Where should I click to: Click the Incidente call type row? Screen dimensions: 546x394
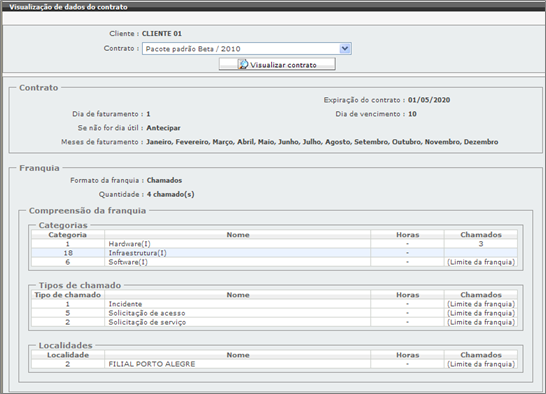click(274, 304)
